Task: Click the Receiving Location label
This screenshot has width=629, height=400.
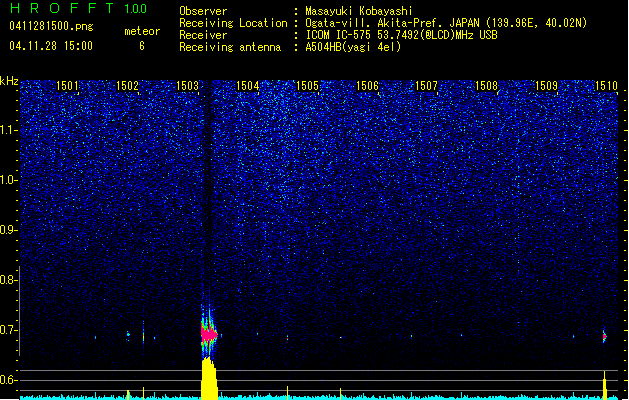Action: (233, 23)
